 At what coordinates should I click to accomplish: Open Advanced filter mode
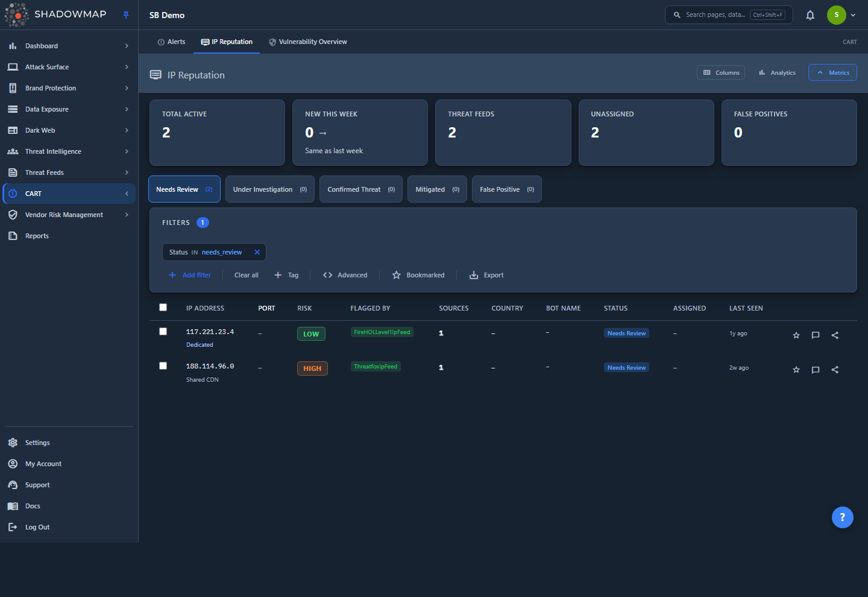click(x=345, y=275)
